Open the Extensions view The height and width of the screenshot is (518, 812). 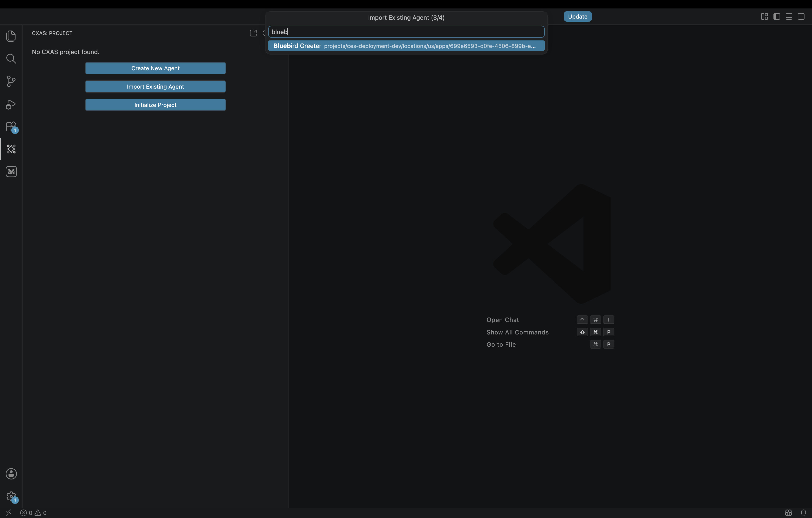tap(11, 127)
